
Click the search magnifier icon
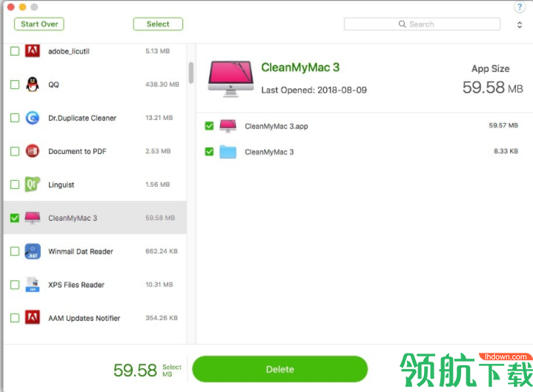coord(402,24)
